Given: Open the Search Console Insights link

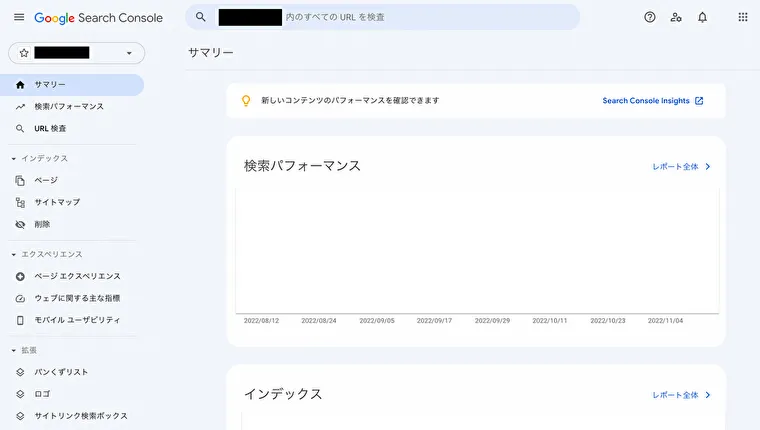Looking at the screenshot, I should point(652,101).
